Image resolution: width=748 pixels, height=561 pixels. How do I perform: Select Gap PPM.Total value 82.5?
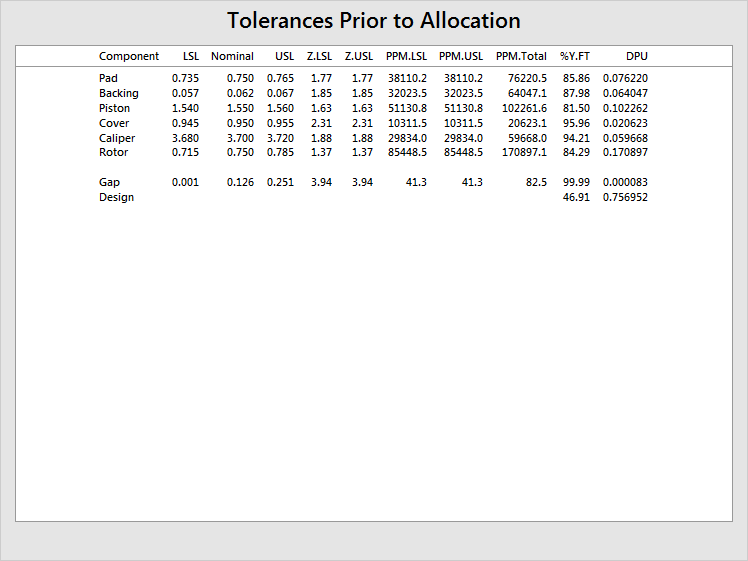(537, 183)
